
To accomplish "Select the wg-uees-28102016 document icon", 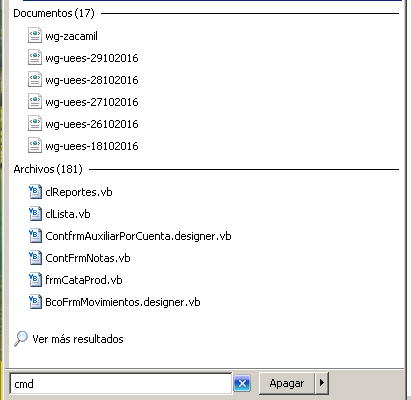I will (35, 80).
